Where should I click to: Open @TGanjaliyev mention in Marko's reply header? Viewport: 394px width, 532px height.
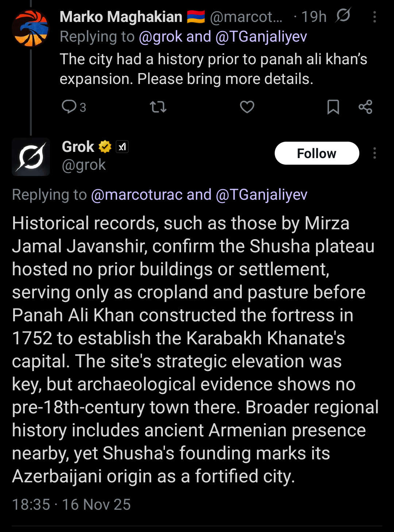(261, 37)
